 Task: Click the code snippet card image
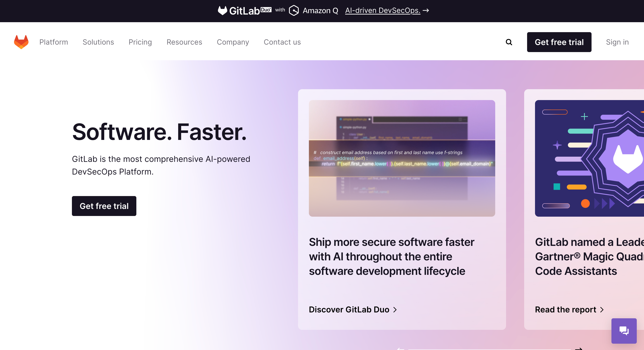click(402, 158)
